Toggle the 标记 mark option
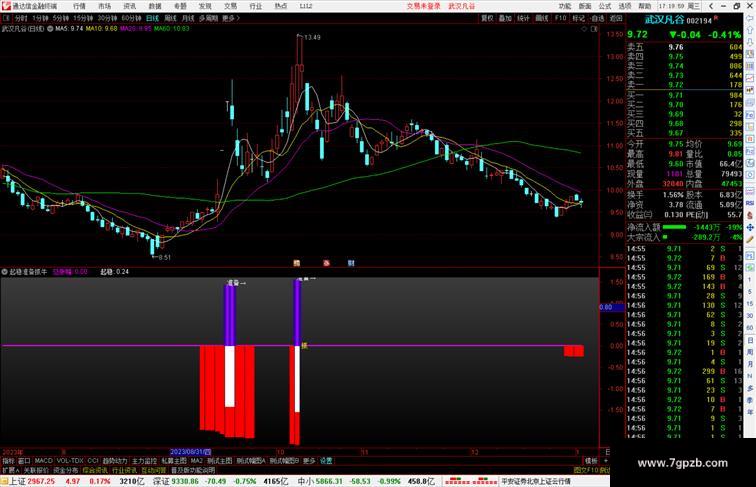This screenshot has height=487, width=756. (578, 18)
